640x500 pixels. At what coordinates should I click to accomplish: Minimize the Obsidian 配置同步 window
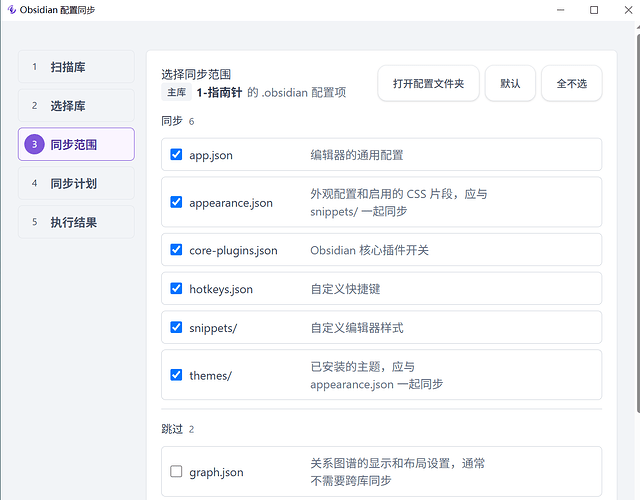[x=560, y=10]
